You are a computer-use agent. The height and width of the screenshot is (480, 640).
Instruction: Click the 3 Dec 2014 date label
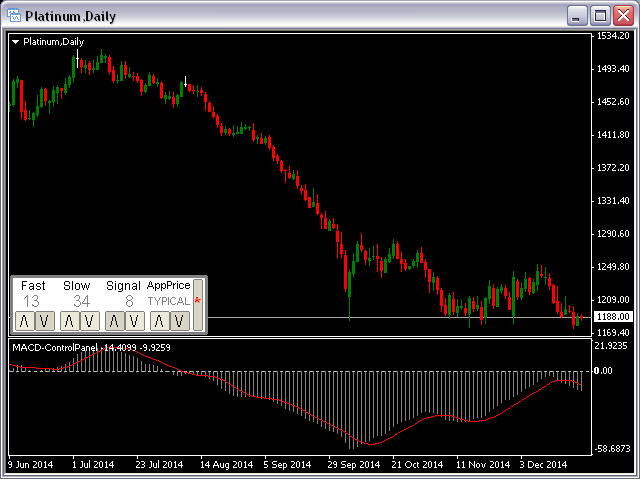click(543, 464)
